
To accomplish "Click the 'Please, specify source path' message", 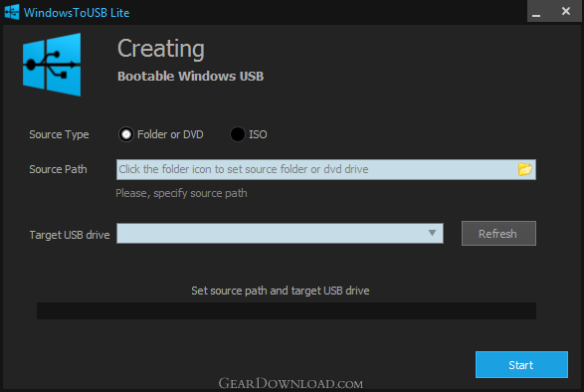I will [181, 193].
